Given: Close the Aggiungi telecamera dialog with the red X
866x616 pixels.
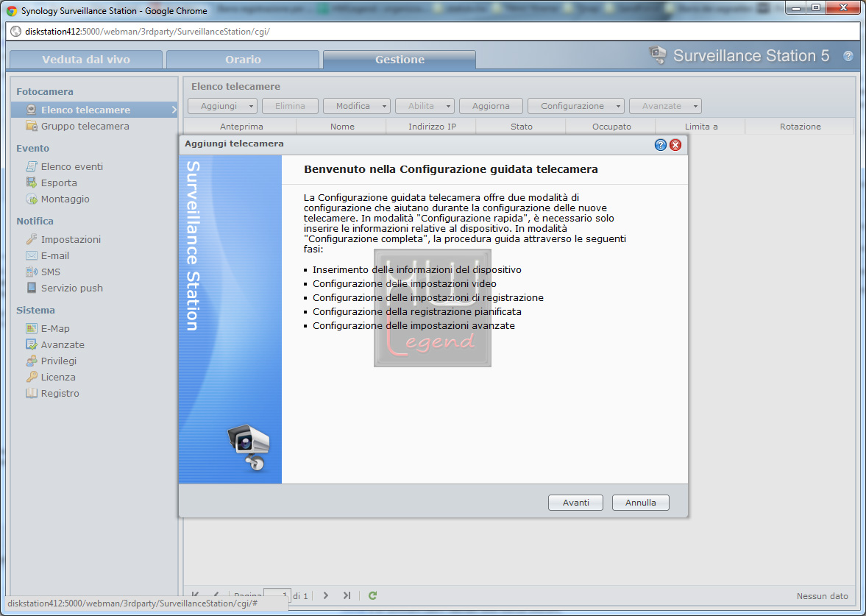Looking at the screenshot, I should click(x=675, y=145).
